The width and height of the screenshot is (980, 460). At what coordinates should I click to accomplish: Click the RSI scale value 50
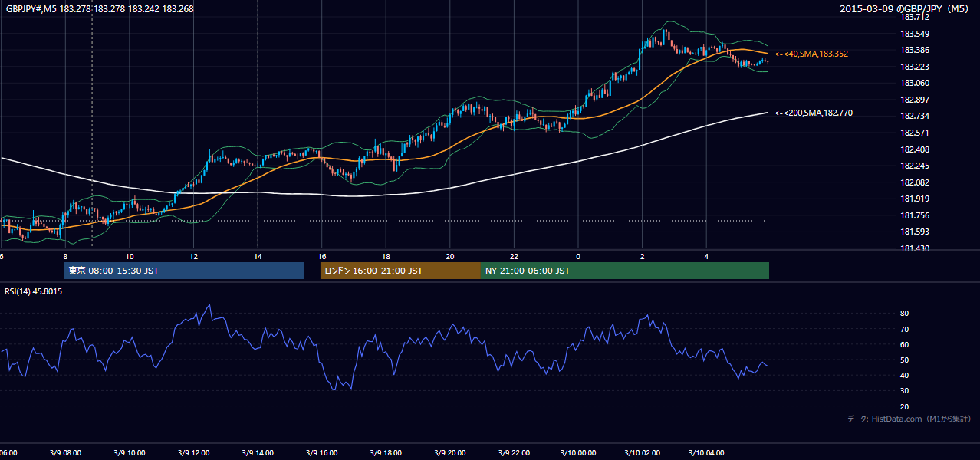click(x=904, y=360)
